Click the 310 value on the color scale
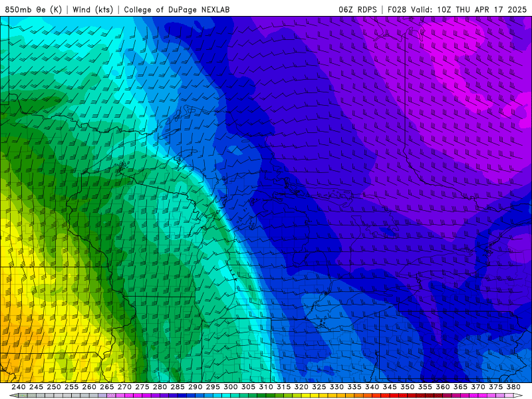Viewport: 532px width, 399px height. [x=266, y=387]
